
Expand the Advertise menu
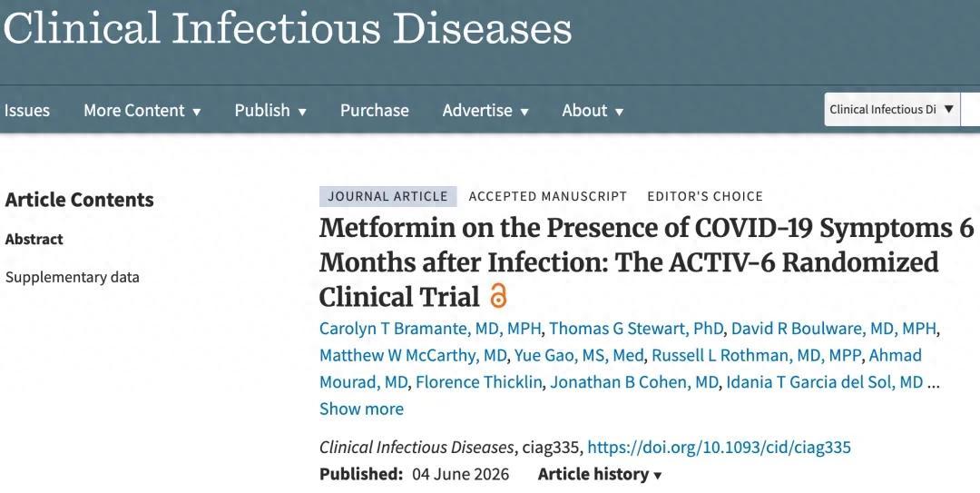pyautogui.click(x=485, y=110)
